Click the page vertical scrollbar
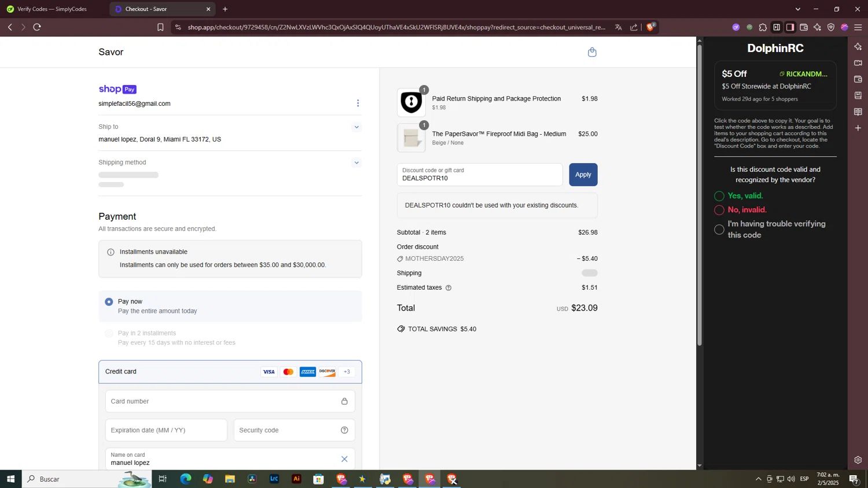The width and height of the screenshot is (868, 488). [x=700, y=195]
